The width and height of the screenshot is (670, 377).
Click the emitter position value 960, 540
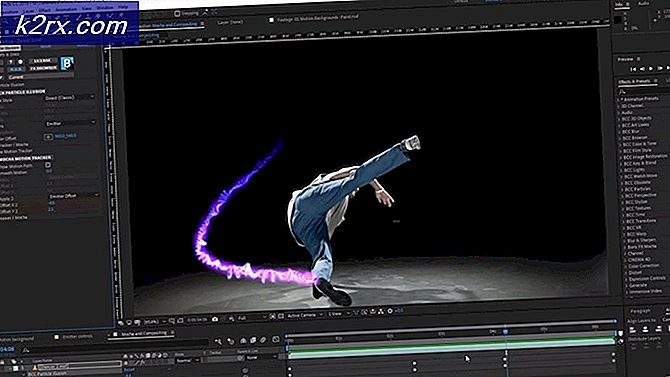coord(65,136)
